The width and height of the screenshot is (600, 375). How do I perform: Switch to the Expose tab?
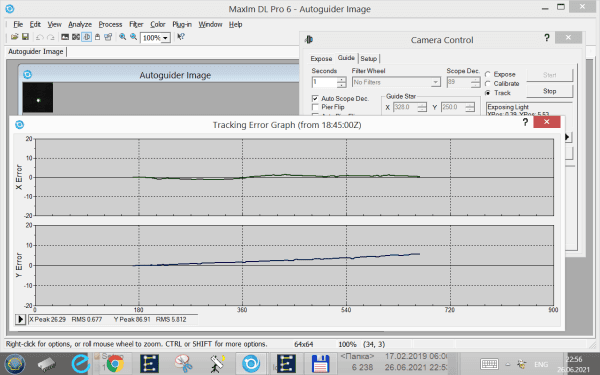[x=321, y=59]
